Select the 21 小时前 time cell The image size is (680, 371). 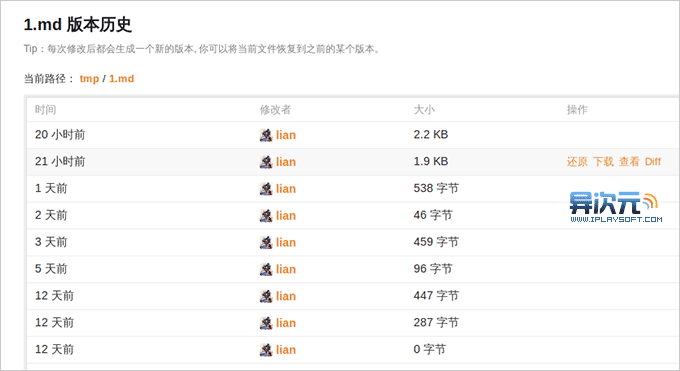tap(60, 162)
